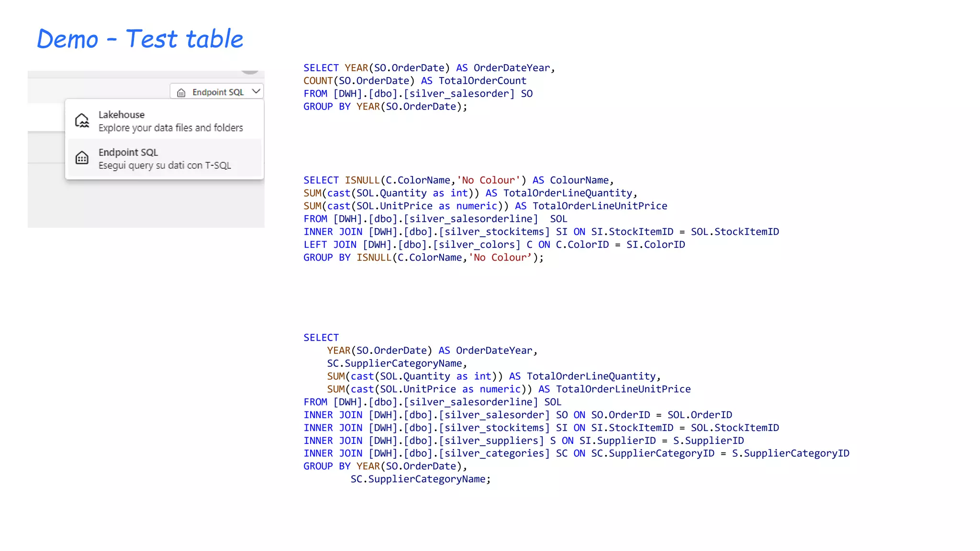Click the text 'Explore your data files and folders'
Screen dimensions: 980x551
[171, 128]
